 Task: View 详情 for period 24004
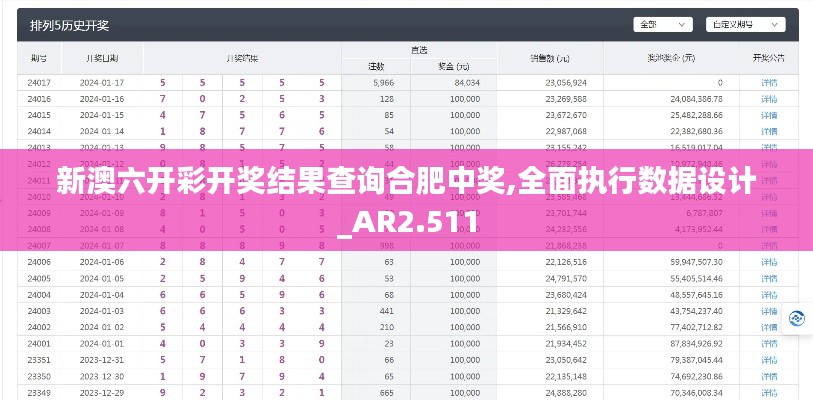tap(768, 295)
